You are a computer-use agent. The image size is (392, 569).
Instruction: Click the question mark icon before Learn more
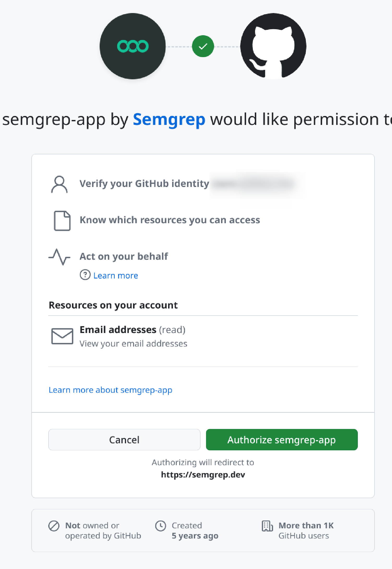point(85,275)
